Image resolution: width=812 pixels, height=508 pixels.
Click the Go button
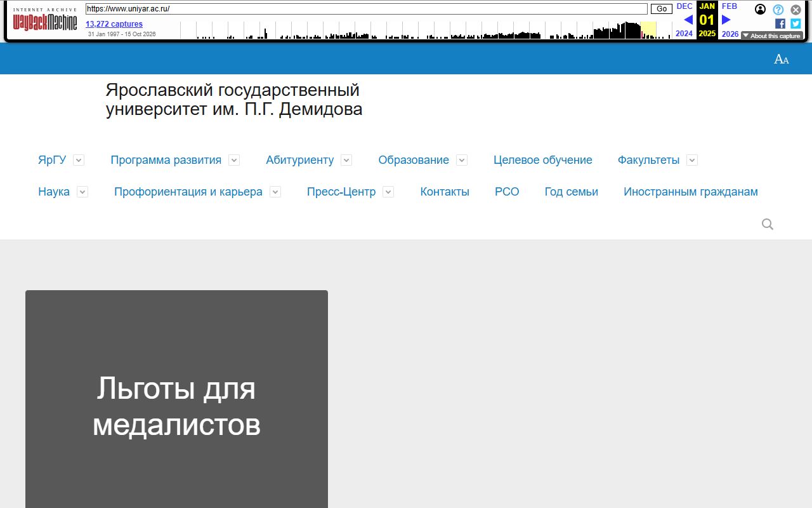pyautogui.click(x=662, y=9)
